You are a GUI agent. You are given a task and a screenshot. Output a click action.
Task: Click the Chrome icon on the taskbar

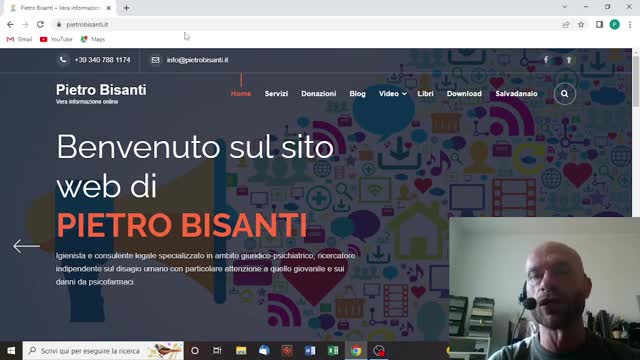tap(356, 351)
